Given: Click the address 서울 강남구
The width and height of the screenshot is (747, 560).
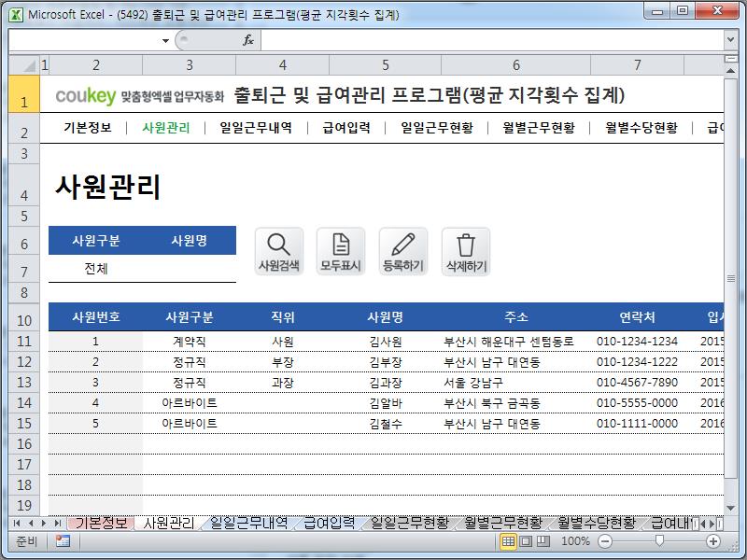Looking at the screenshot, I should (473, 383).
